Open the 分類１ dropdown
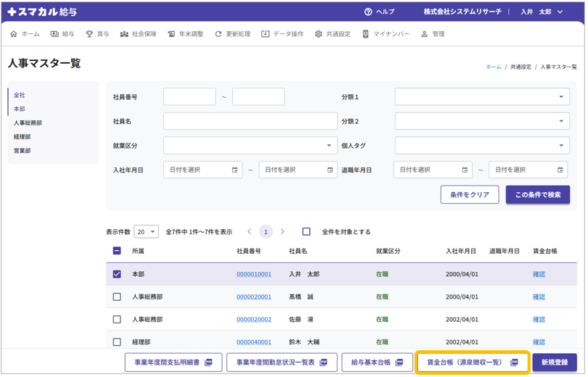Screen dimensions: 588x377 tap(482, 97)
